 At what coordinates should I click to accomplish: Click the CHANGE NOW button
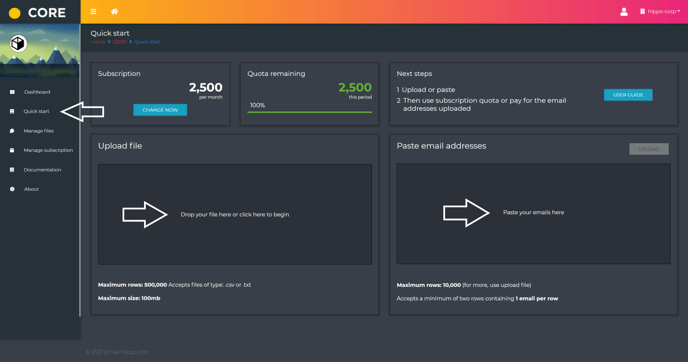[x=160, y=110]
